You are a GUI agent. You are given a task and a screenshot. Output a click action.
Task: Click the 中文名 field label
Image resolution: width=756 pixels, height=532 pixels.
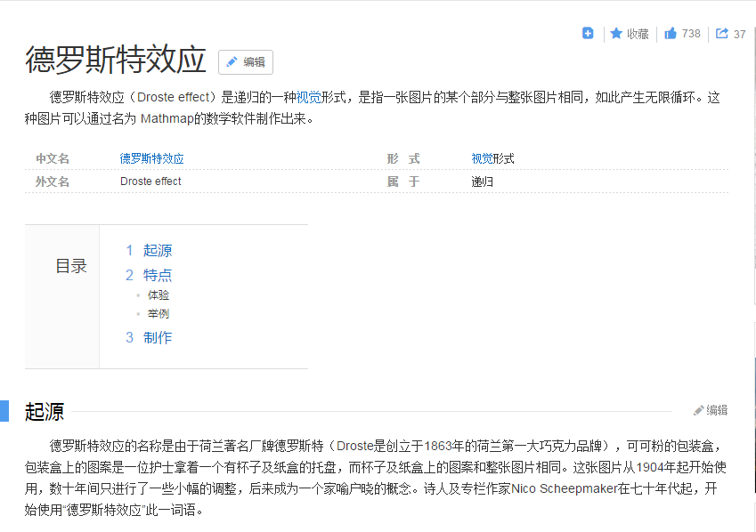[53, 158]
